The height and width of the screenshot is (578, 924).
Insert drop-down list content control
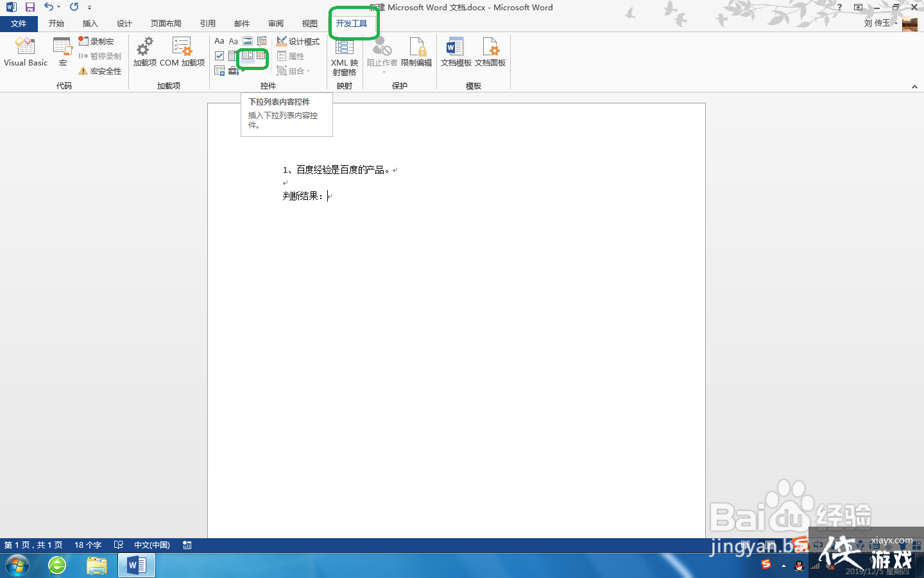pyautogui.click(x=247, y=56)
